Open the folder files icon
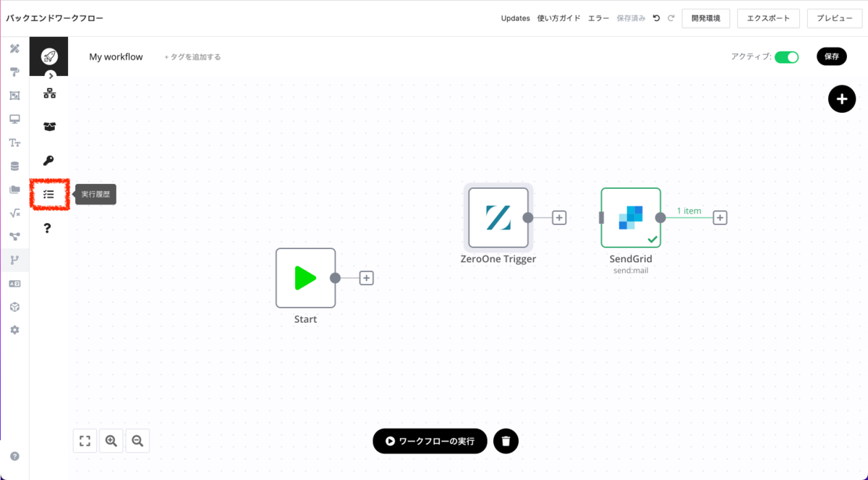 point(14,190)
